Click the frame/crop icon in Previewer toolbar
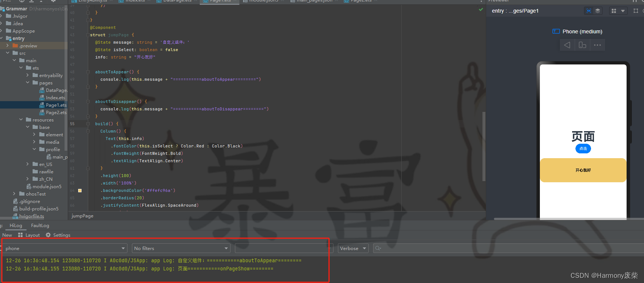This screenshot has width=644, height=283. [636, 11]
